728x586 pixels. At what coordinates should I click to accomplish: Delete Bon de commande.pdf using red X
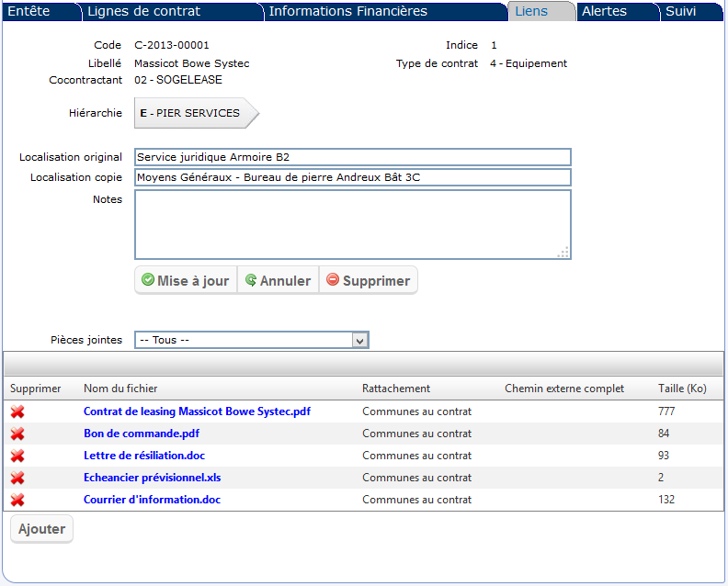(17, 434)
